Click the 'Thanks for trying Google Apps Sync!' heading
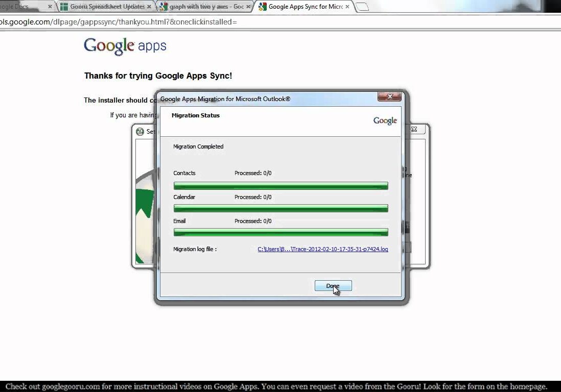This screenshot has height=392, width=561. pos(158,76)
